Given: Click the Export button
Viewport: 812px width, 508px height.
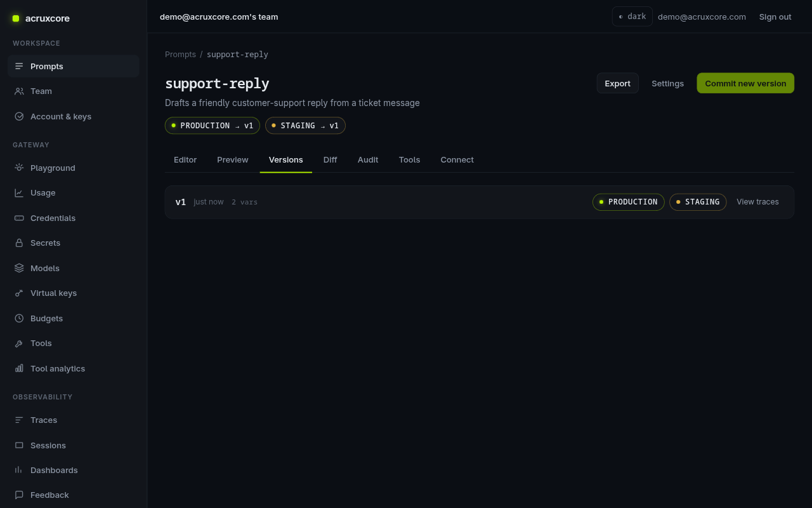Looking at the screenshot, I should (x=617, y=83).
